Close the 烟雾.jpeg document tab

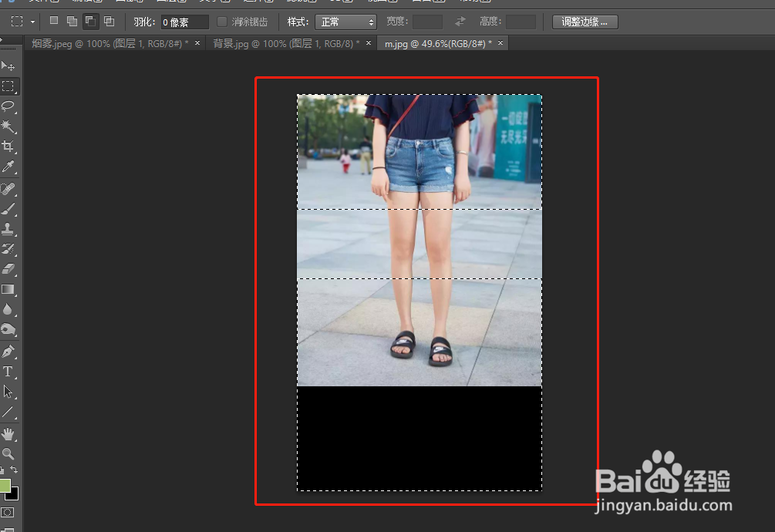coord(197,43)
